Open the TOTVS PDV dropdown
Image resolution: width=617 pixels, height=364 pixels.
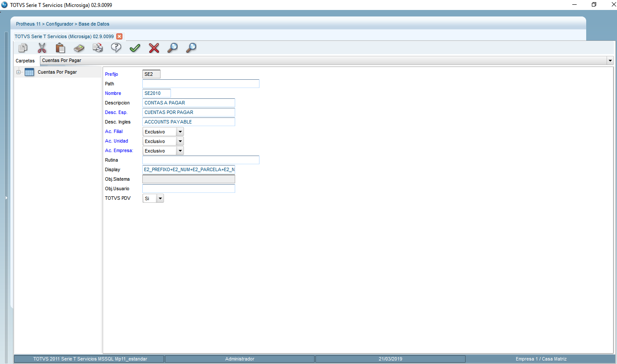point(160,198)
